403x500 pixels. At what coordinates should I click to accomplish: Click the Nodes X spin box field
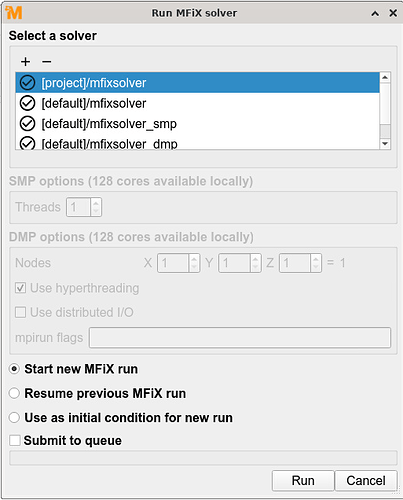[x=173, y=263]
